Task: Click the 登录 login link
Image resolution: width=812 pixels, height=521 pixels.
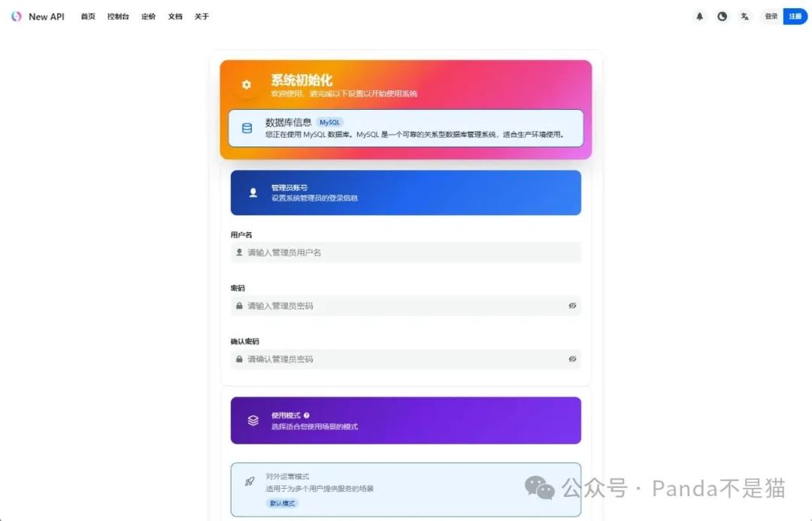Action: [x=771, y=16]
